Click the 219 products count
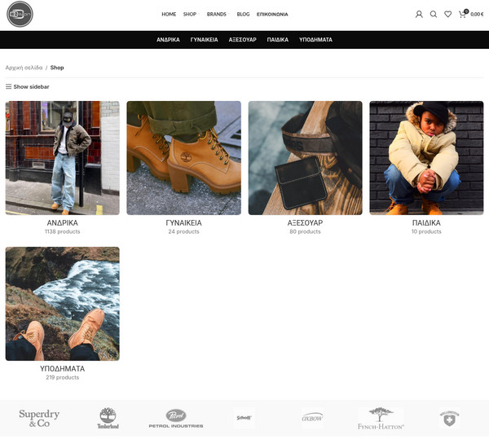The height and width of the screenshot is (448, 489). pyautogui.click(x=63, y=377)
